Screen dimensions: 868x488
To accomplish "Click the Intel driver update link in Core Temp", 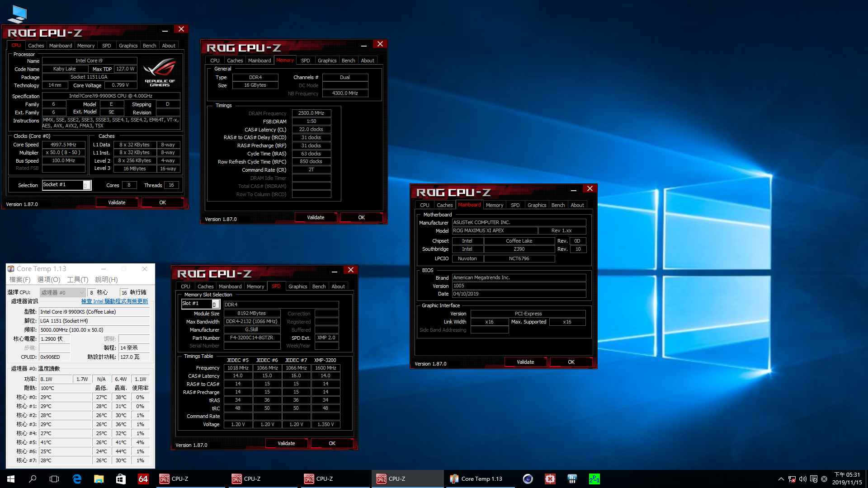I will tap(114, 301).
